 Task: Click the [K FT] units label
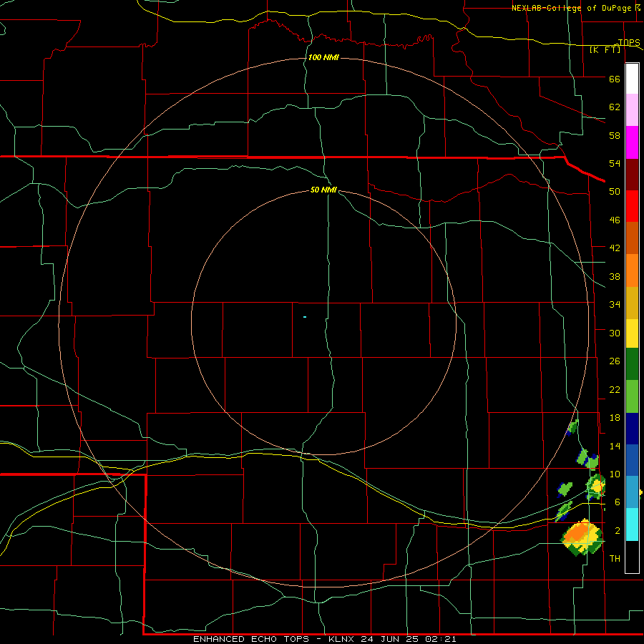[605, 50]
